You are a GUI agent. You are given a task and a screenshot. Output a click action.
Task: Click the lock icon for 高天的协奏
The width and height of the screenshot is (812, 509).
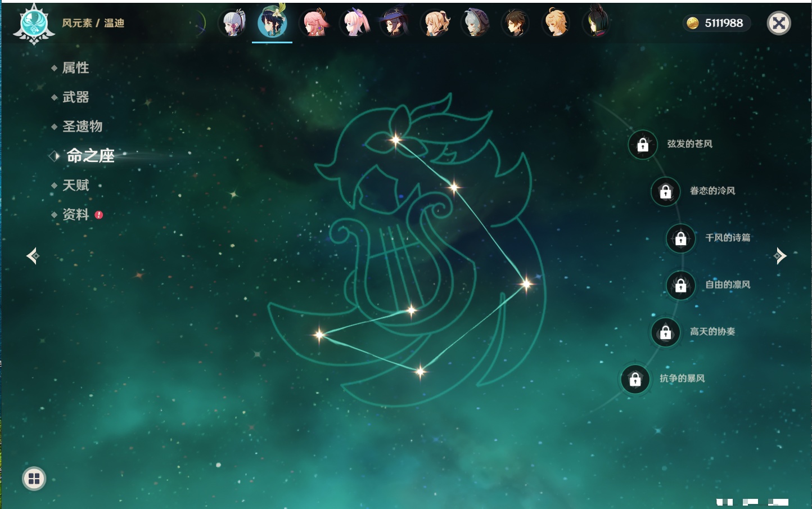(665, 332)
